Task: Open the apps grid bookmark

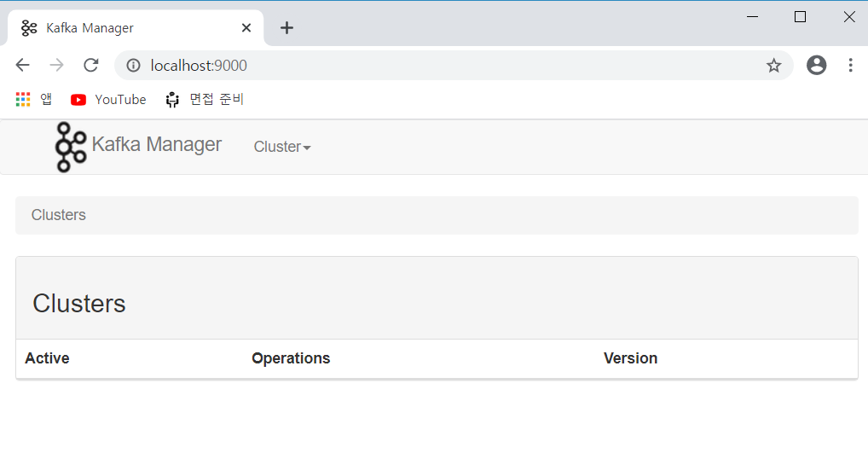Action: pyautogui.click(x=33, y=100)
